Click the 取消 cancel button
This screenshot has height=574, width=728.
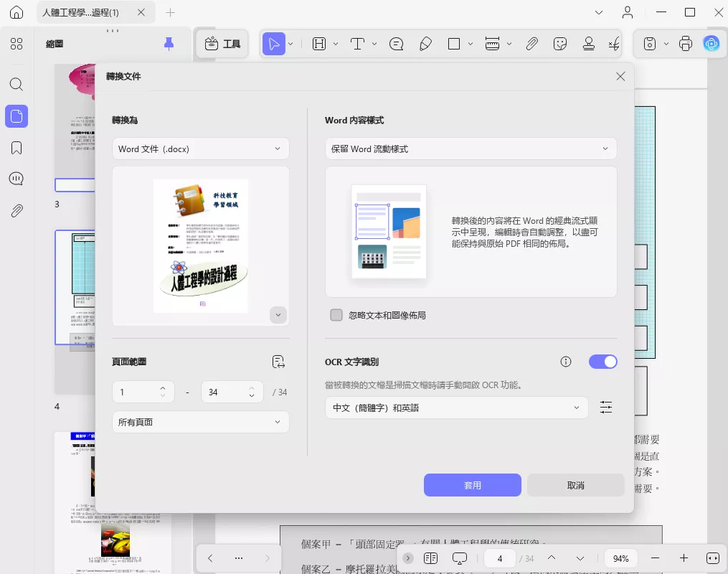tap(575, 485)
